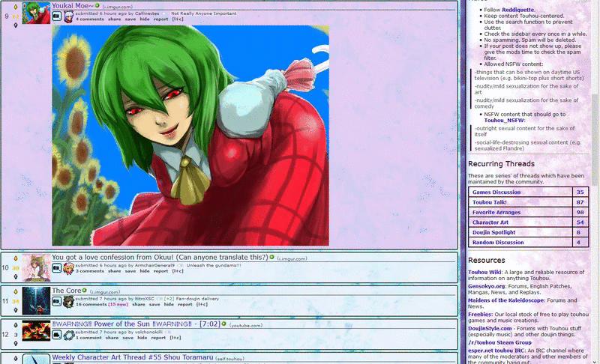The image size is (600, 364).
Task: Click the page scrollbar down arrow
Action: [x=595, y=361]
